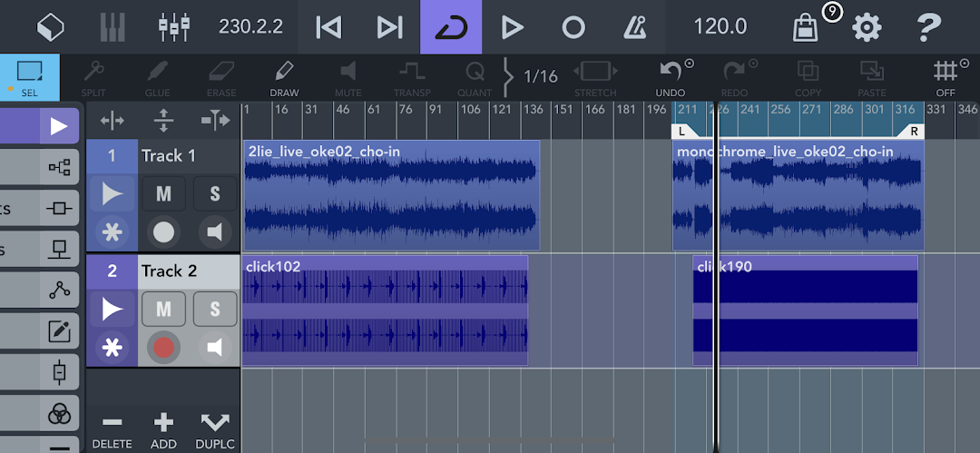Click the L loop start locator
The width and height of the screenshot is (980, 453).
684,132
